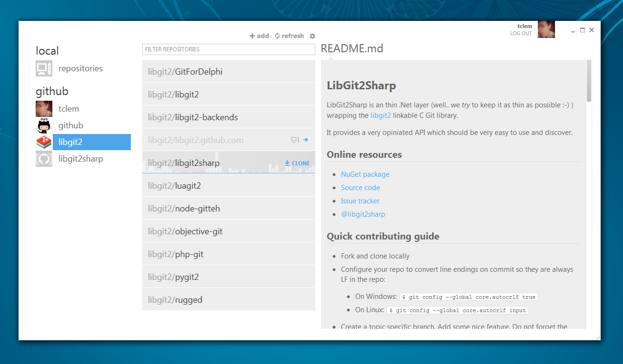Click the gear settings icon near refresh
This screenshot has height=364, width=623.
pos(312,36)
